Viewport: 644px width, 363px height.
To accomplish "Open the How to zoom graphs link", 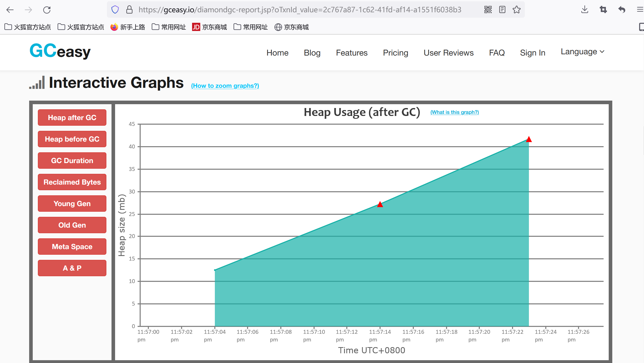I will click(225, 86).
